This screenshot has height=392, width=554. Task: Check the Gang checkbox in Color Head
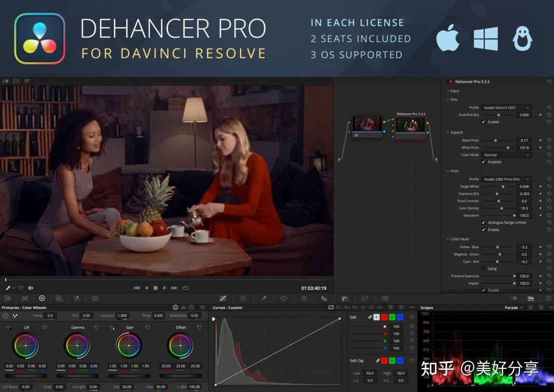click(484, 268)
